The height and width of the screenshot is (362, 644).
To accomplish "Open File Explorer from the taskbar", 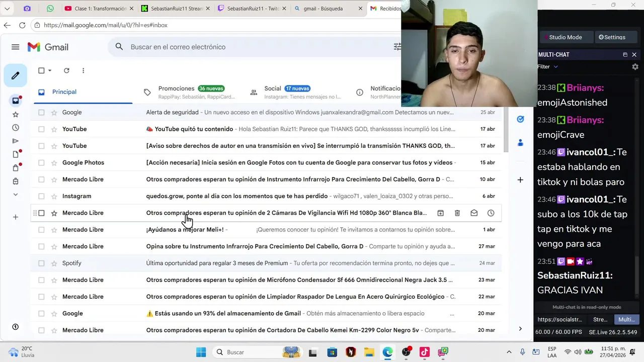I will [x=369, y=352].
